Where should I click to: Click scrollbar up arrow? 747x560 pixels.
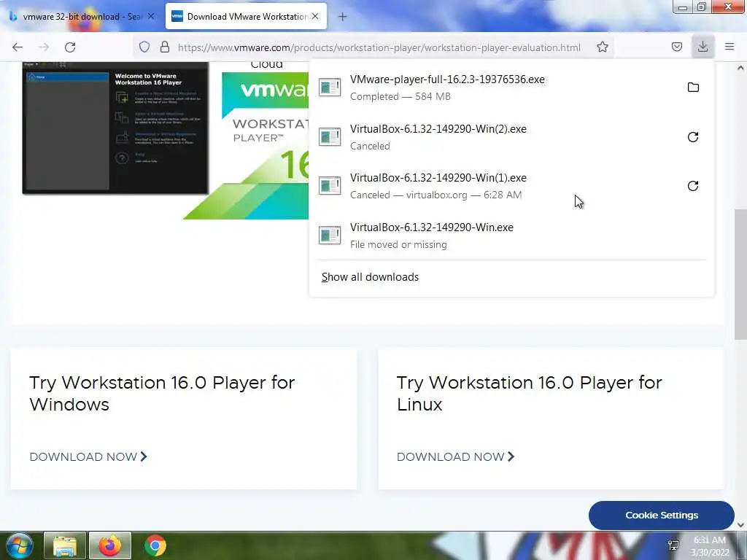(x=740, y=68)
